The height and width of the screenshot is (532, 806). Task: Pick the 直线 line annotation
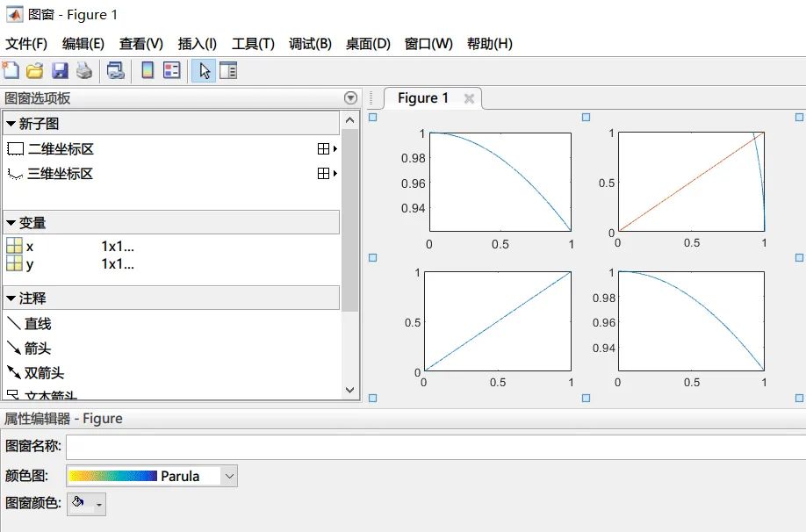29,324
